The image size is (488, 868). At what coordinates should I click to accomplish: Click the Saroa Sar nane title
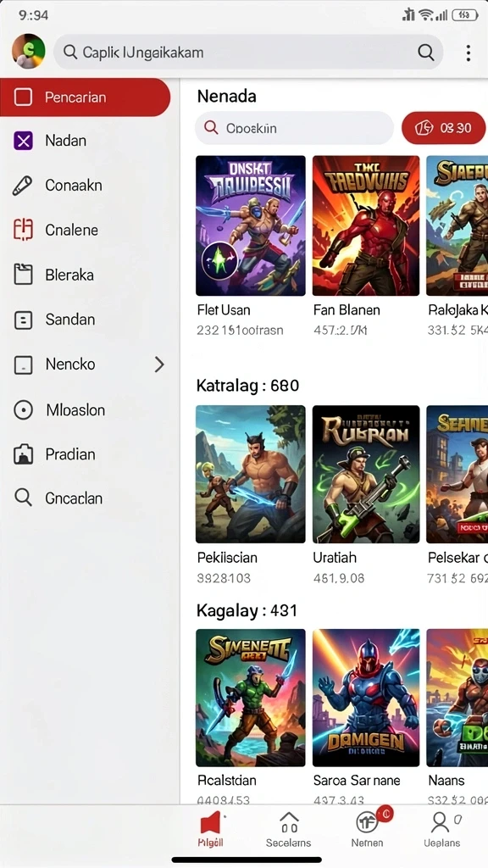358,781
